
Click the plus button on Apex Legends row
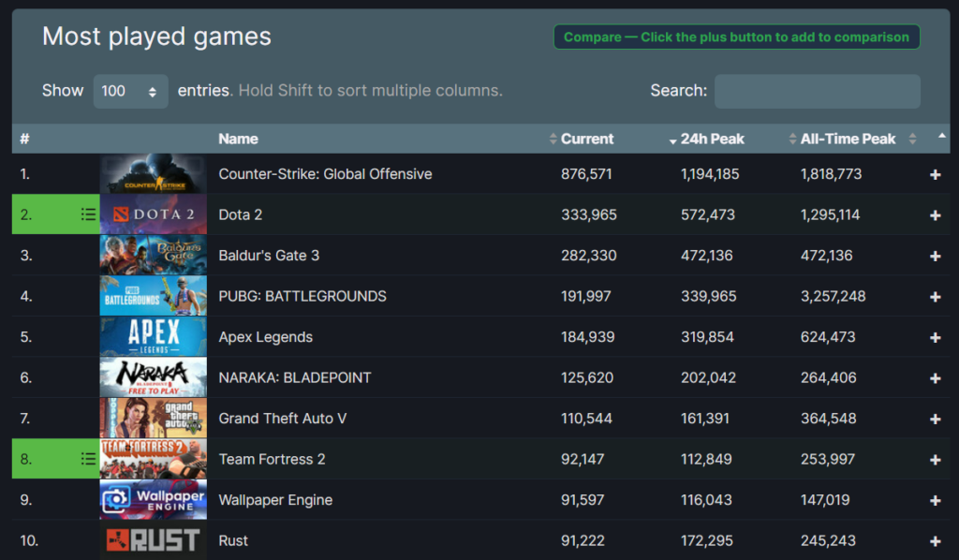coord(935,337)
